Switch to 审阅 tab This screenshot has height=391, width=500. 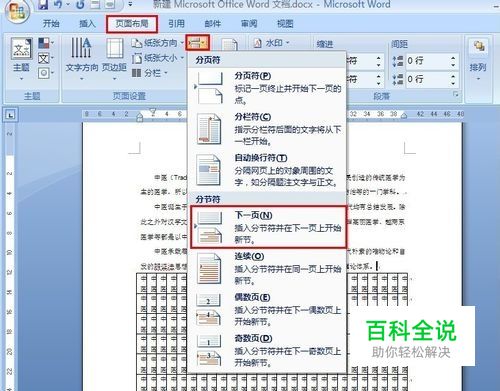pyautogui.click(x=249, y=24)
